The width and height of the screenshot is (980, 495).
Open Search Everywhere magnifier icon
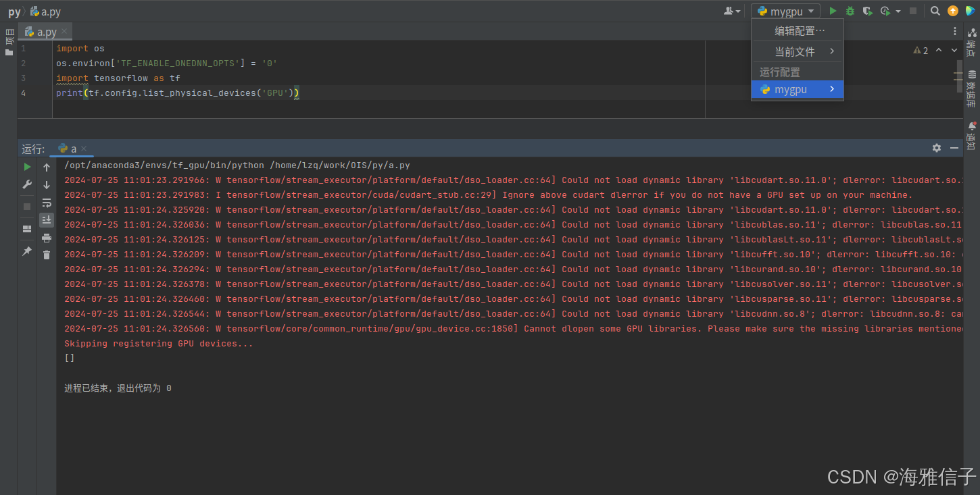pos(935,11)
